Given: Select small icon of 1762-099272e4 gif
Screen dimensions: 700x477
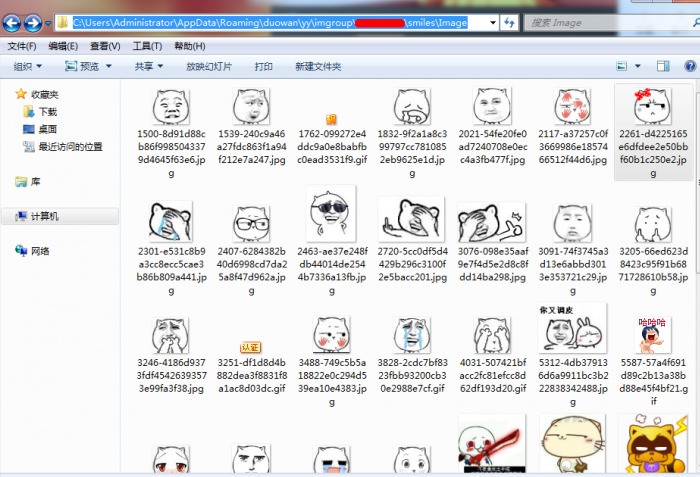Looking at the screenshot, I should [331, 119].
